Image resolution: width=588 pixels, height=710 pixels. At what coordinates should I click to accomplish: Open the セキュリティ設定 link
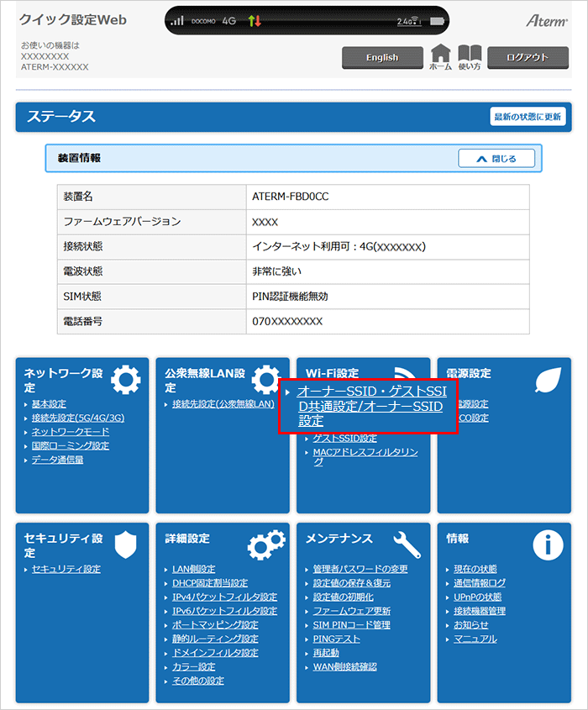coord(66,569)
